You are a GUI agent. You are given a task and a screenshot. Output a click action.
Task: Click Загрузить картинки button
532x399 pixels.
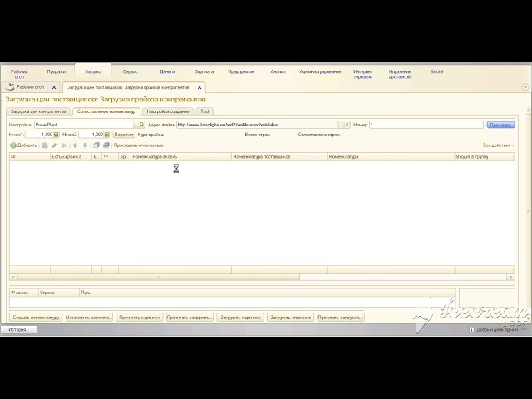(x=240, y=318)
